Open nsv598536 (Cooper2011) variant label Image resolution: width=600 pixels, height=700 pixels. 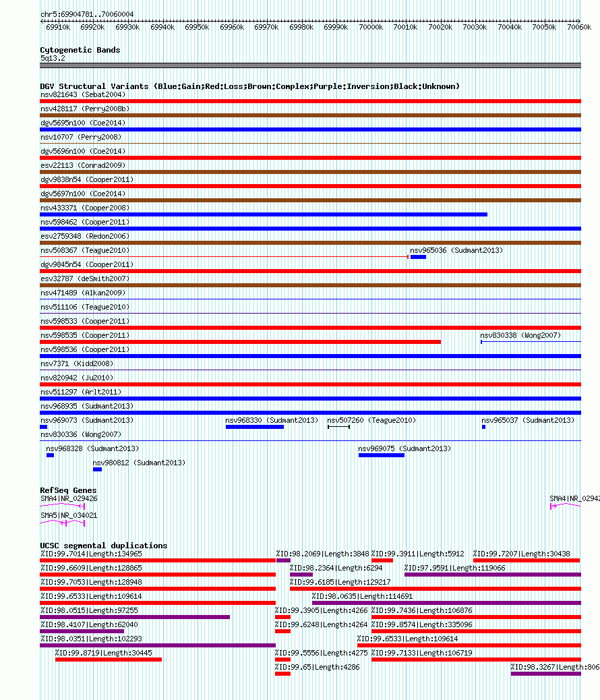[x=85, y=349]
